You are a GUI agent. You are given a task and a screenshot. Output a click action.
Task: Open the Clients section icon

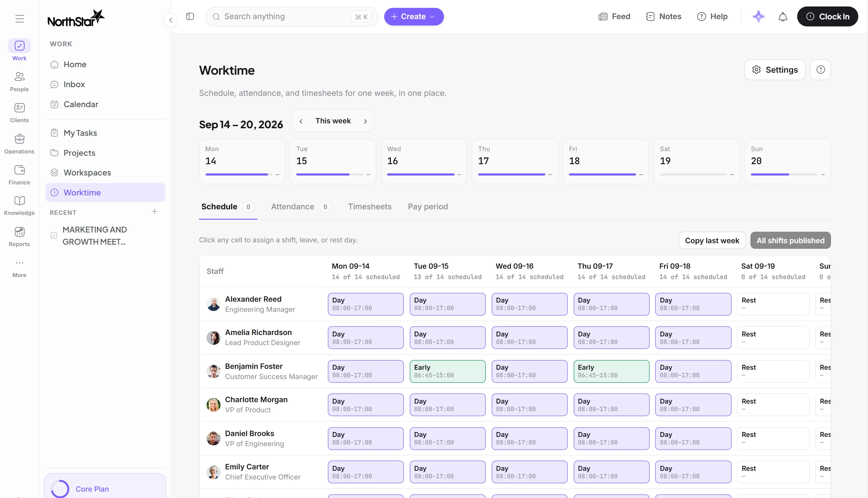(x=19, y=108)
